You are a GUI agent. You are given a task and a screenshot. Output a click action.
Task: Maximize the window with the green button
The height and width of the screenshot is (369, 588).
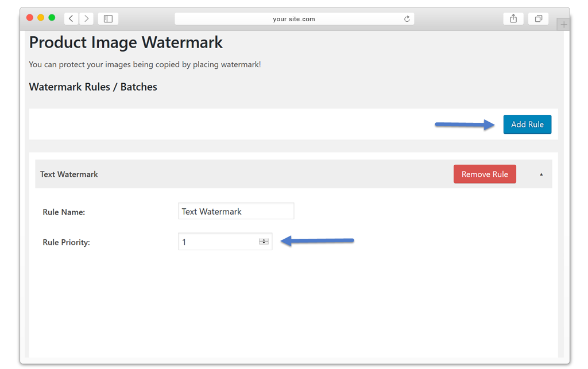tap(52, 18)
